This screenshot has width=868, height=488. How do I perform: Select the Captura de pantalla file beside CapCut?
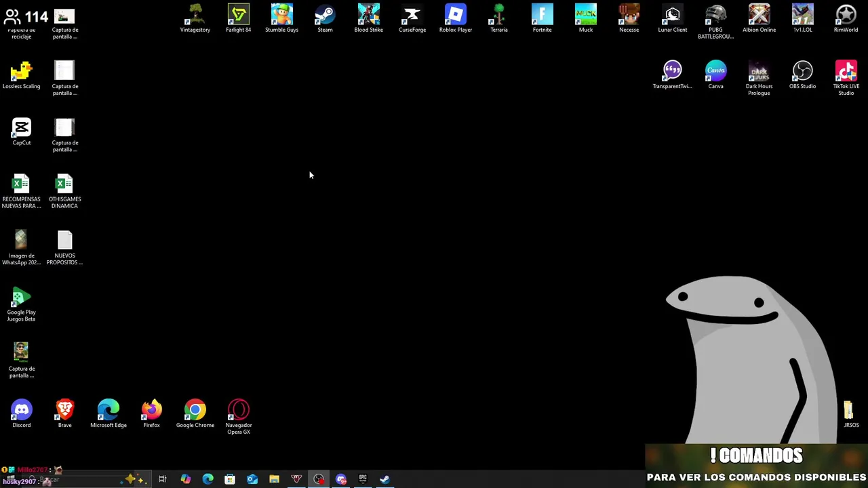[x=65, y=135]
